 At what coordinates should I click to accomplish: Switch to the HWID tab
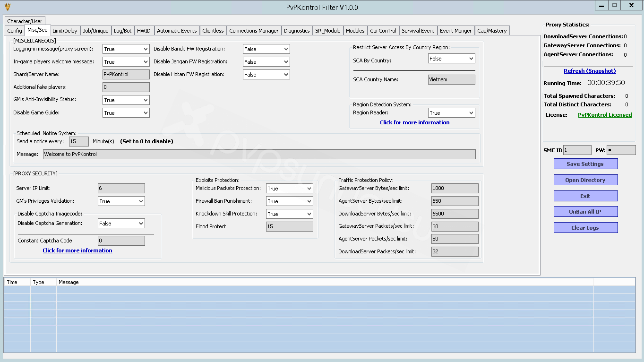(144, 31)
